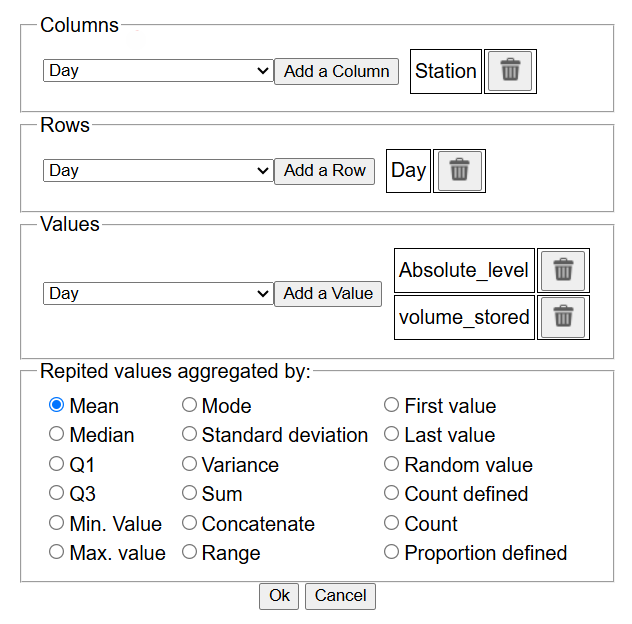
Task: Select the Proportion defined option
Action: (392, 553)
